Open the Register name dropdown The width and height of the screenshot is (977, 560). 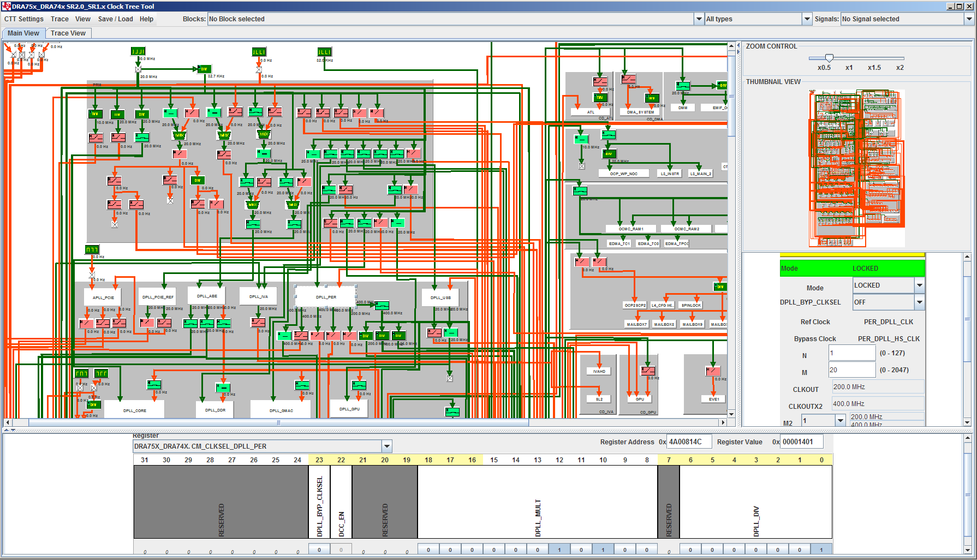coord(387,446)
